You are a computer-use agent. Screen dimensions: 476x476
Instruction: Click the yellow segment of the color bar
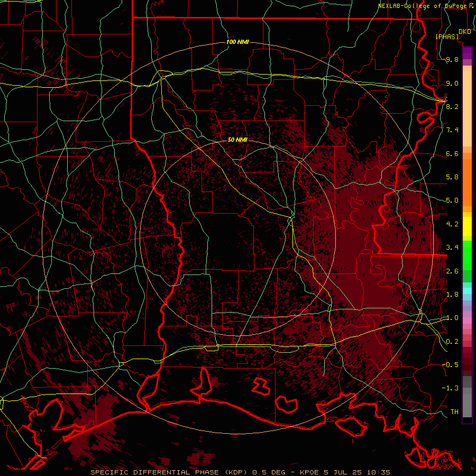(467, 226)
